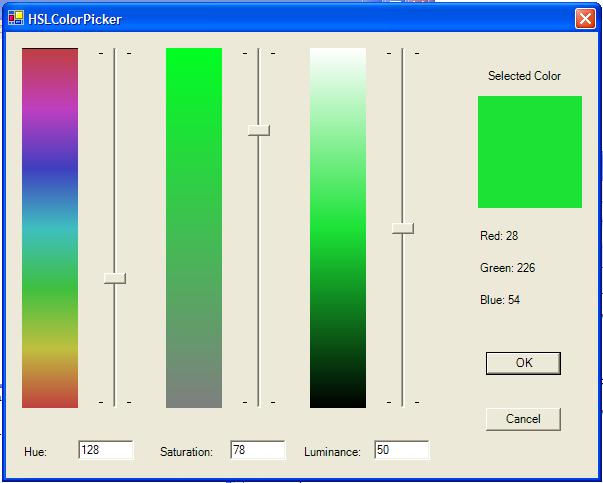Viewport: 603px width, 483px height.
Task: Grab the Saturation slider thumb
Action: (259, 130)
